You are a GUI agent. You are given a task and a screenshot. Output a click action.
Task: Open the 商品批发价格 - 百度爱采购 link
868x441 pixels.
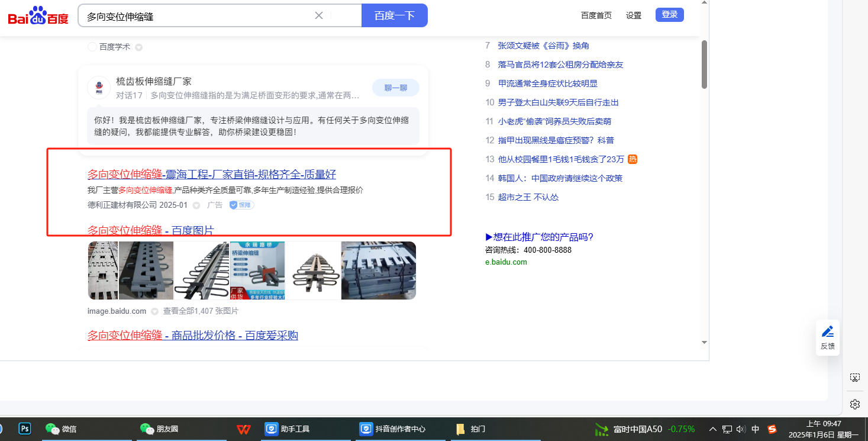pos(193,336)
